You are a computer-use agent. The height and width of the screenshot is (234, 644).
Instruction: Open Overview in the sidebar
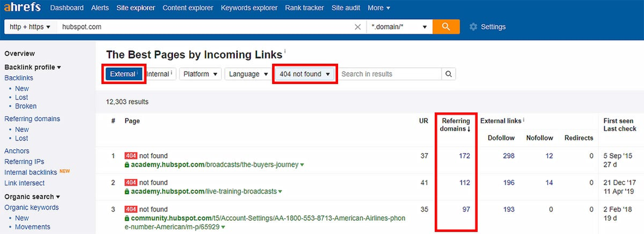point(20,54)
